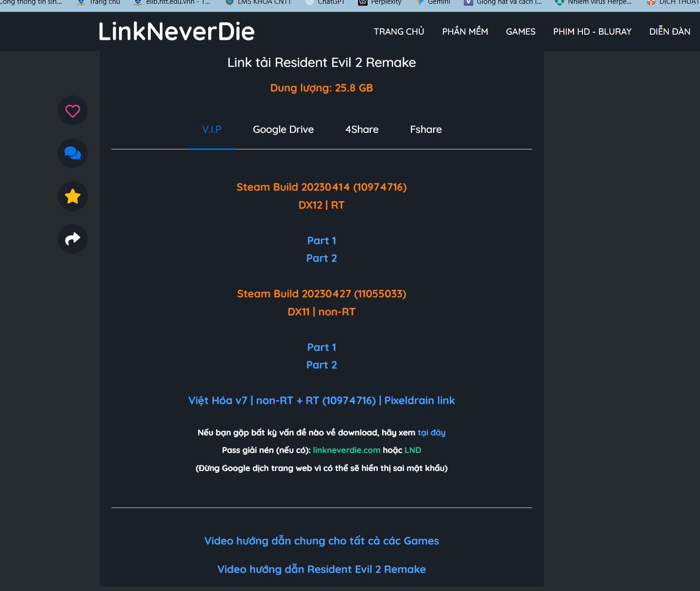Click the 'tại đây' download help link
The width and height of the screenshot is (700, 591).
431,433
